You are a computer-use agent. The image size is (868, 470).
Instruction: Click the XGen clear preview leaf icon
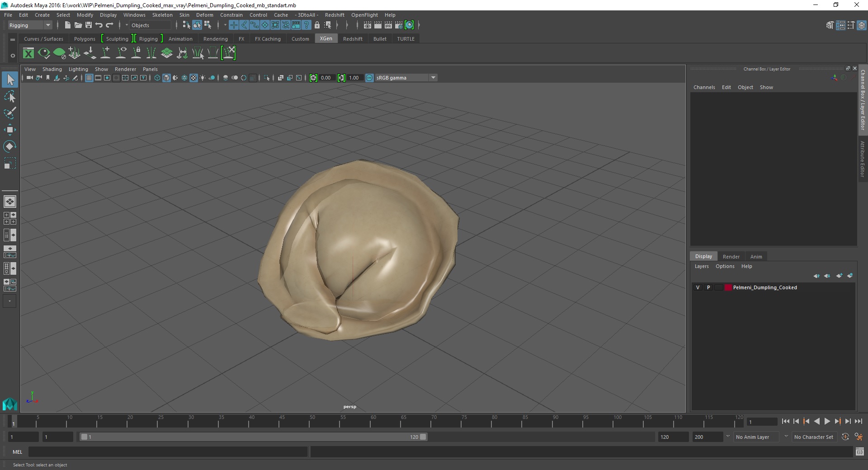59,53
